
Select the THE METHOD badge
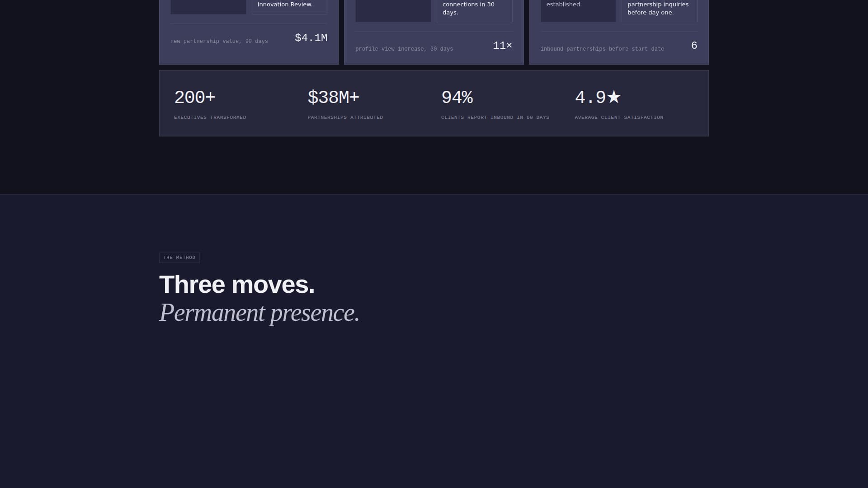(179, 258)
